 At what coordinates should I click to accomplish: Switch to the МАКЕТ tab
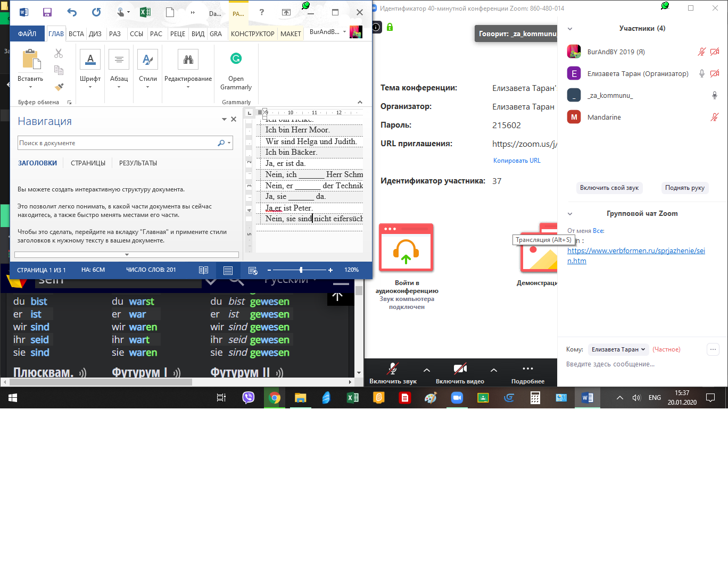[x=291, y=34]
